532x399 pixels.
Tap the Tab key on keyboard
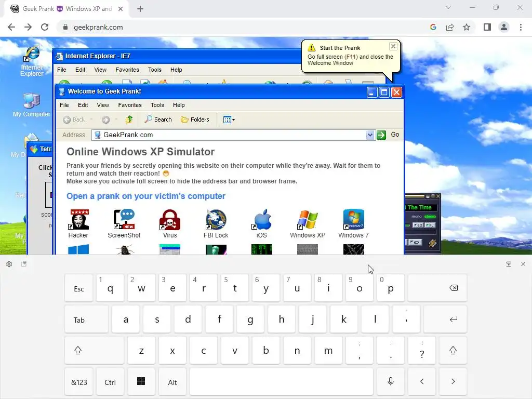(87, 320)
